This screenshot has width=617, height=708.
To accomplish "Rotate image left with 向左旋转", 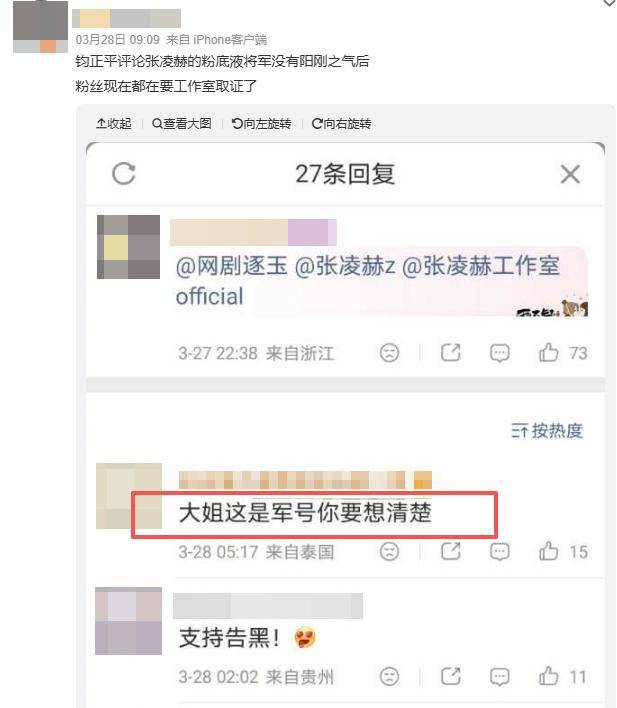I will pyautogui.click(x=261, y=123).
